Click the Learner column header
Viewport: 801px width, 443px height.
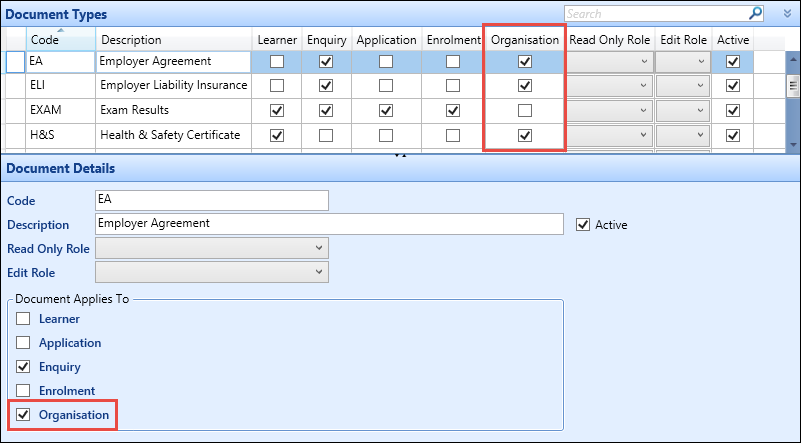pyautogui.click(x=277, y=39)
